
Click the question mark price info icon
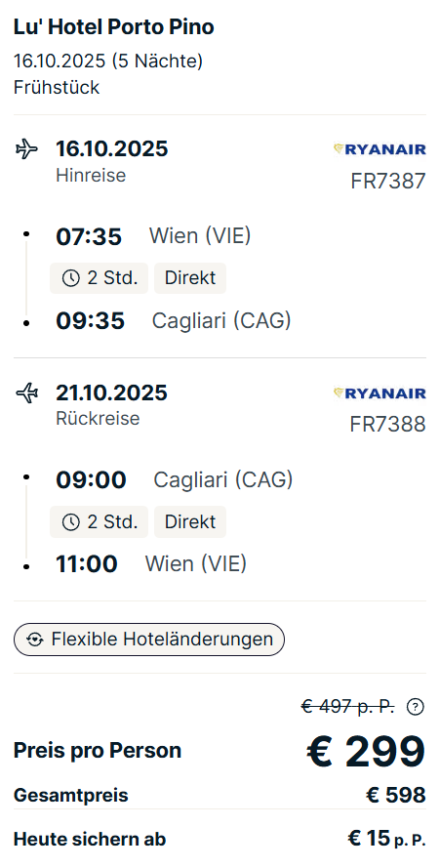415,706
